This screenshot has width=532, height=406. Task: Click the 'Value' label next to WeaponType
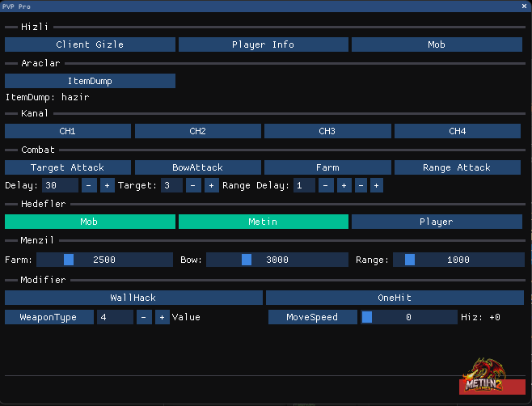186,317
